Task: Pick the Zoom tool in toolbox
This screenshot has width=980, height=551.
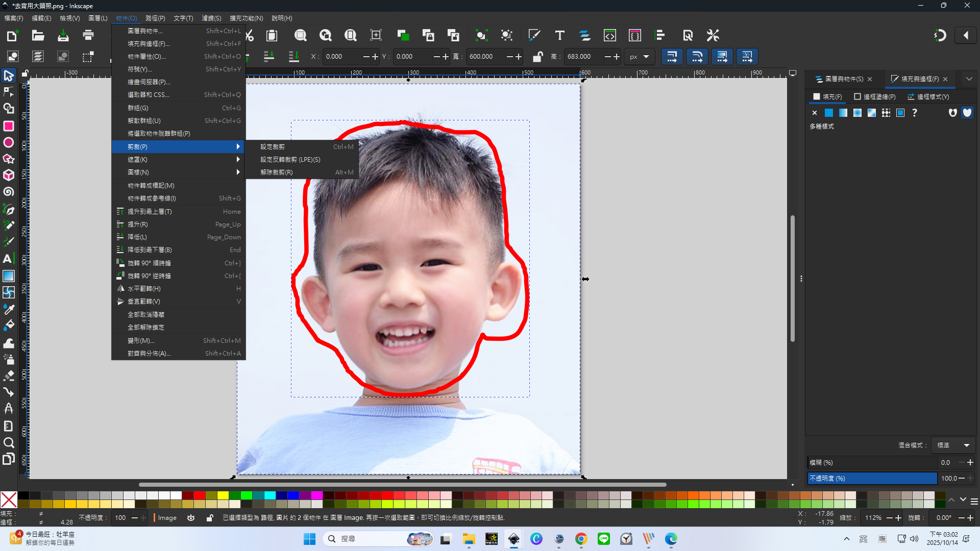Action: (x=9, y=442)
